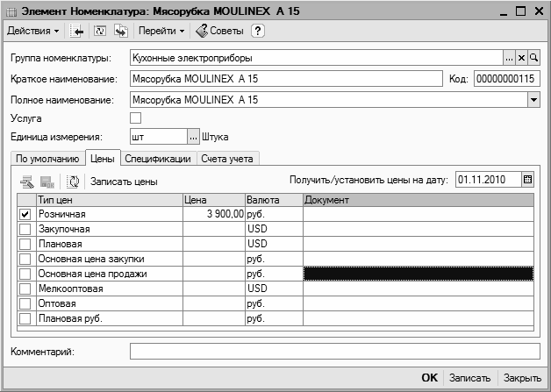Click the calendar icon beside the date field

pyautogui.click(x=527, y=181)
